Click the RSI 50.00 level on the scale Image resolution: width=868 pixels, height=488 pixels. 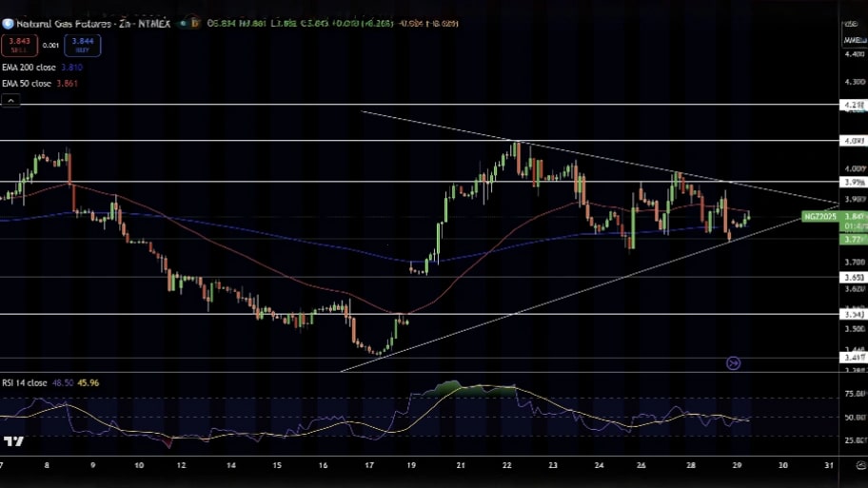point(854,417)
